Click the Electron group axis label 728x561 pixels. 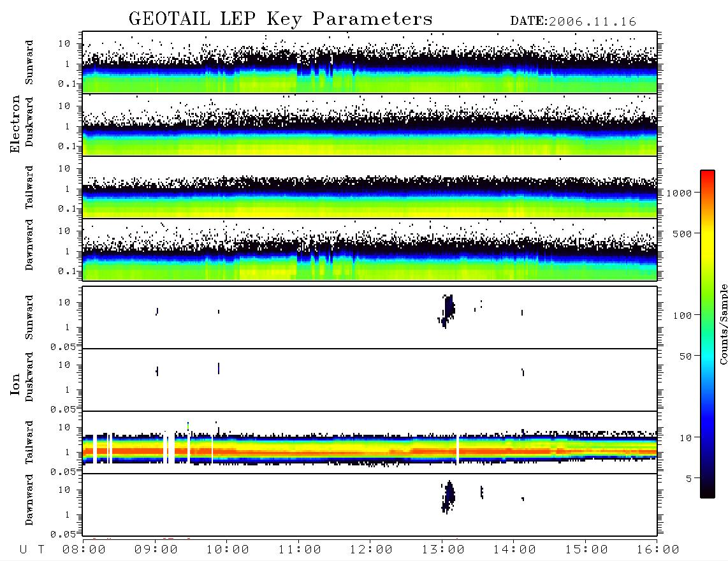(x=15, y=124)
